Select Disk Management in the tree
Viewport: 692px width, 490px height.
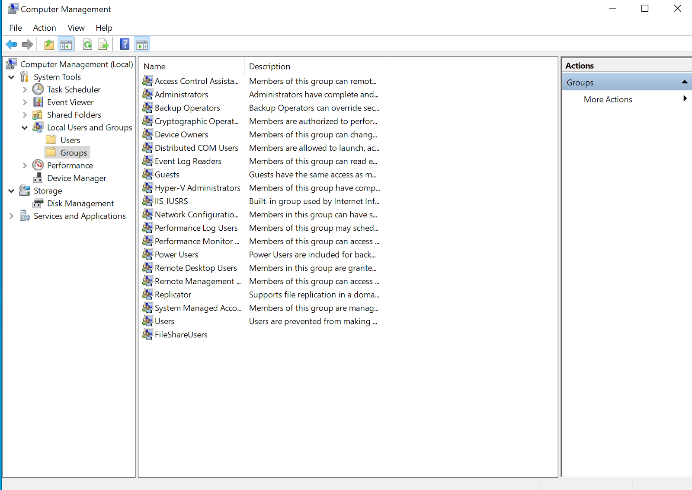pos(80,203)
